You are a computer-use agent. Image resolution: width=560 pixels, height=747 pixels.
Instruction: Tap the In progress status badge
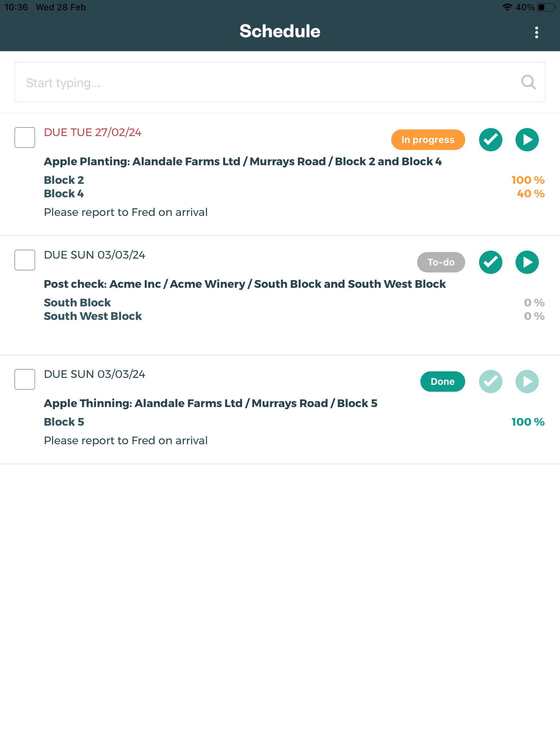coord(428,140)
